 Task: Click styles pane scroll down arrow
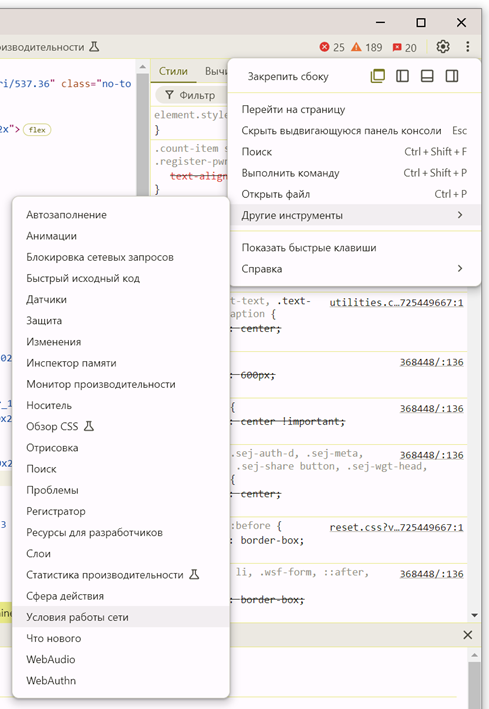(475, 615)
